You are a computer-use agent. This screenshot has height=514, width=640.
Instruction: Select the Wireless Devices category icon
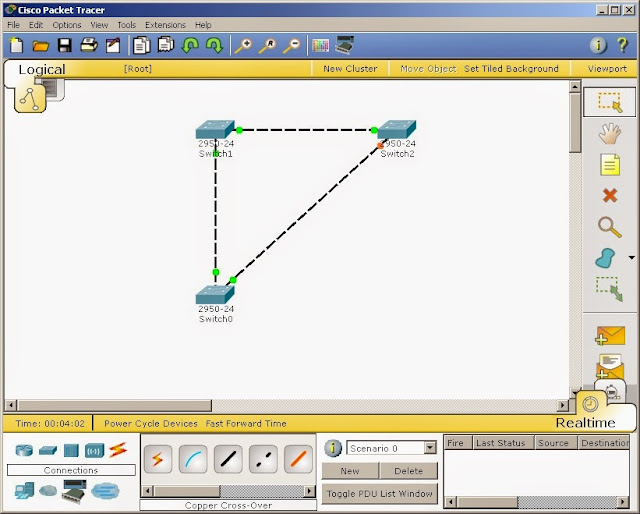click(x=94, y=451)
